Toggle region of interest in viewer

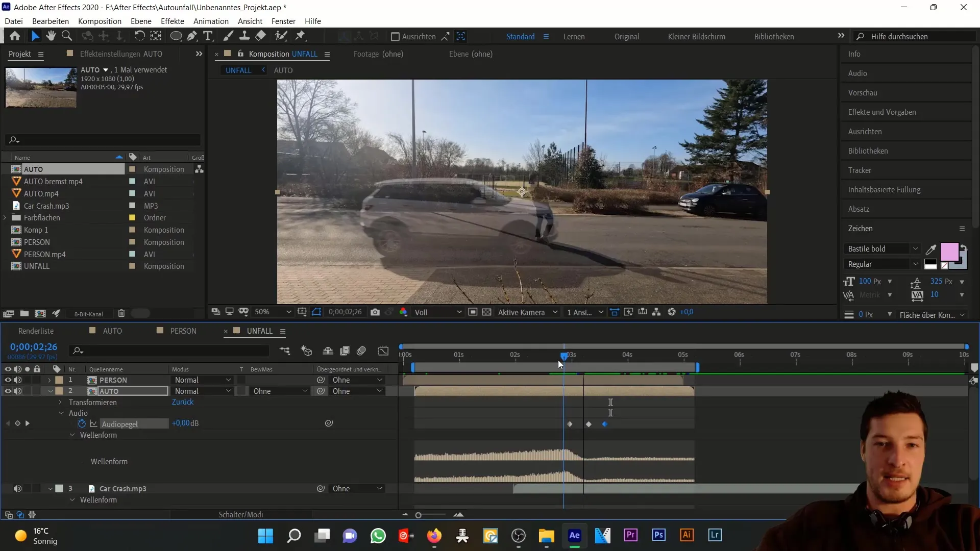473,312
